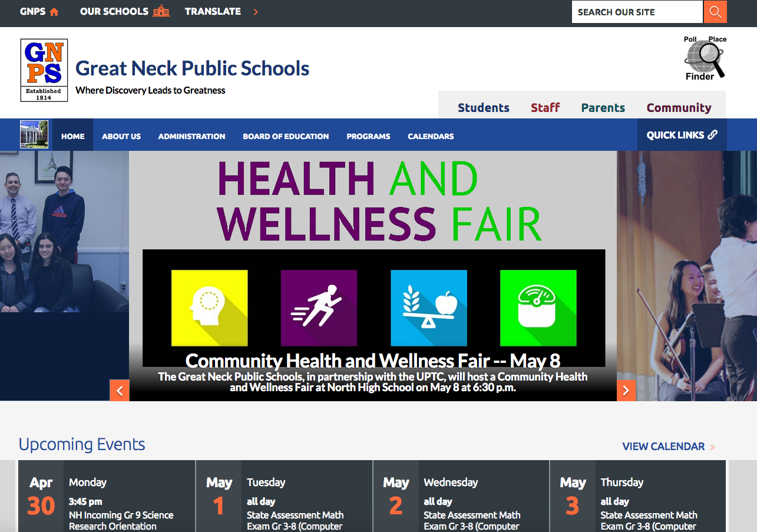The height and width of the screenshot is (532, 757).
Task: Click the green weight scale icon
Action: (538, 308)
